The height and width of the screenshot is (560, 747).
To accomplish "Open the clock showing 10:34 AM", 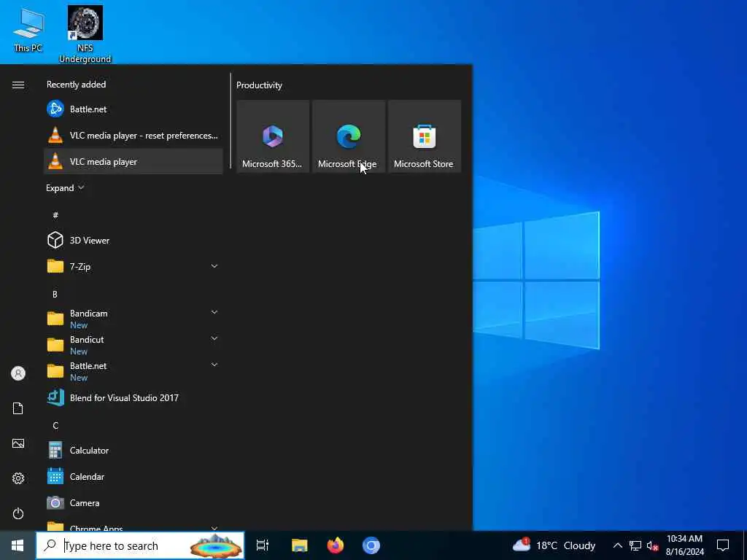I will pyautogui.click(x=684, y=545).
